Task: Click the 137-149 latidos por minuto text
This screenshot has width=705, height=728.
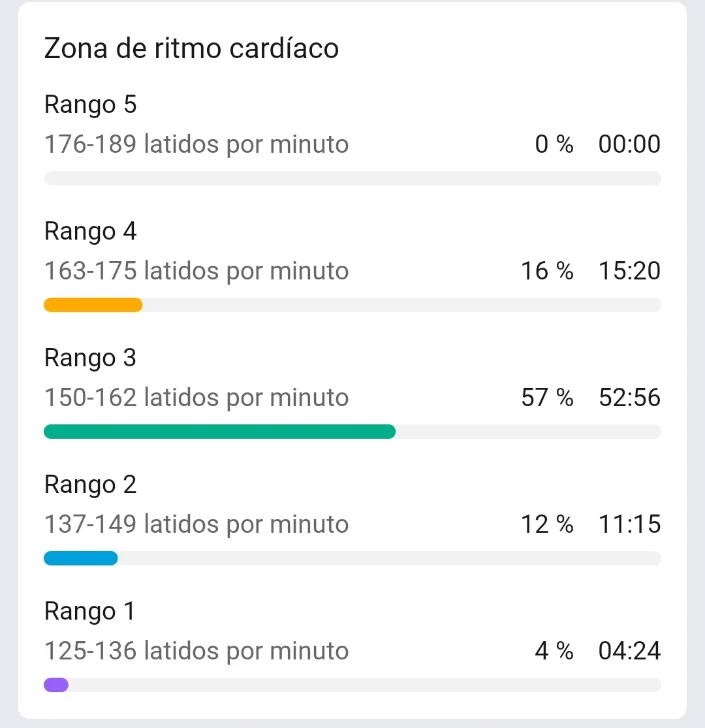Action: (x=196, y=524)
